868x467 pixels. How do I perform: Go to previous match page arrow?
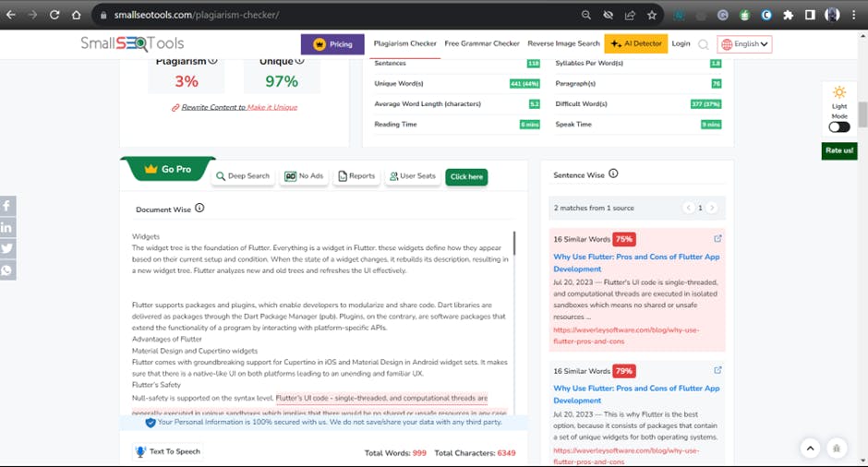point(688,208)
